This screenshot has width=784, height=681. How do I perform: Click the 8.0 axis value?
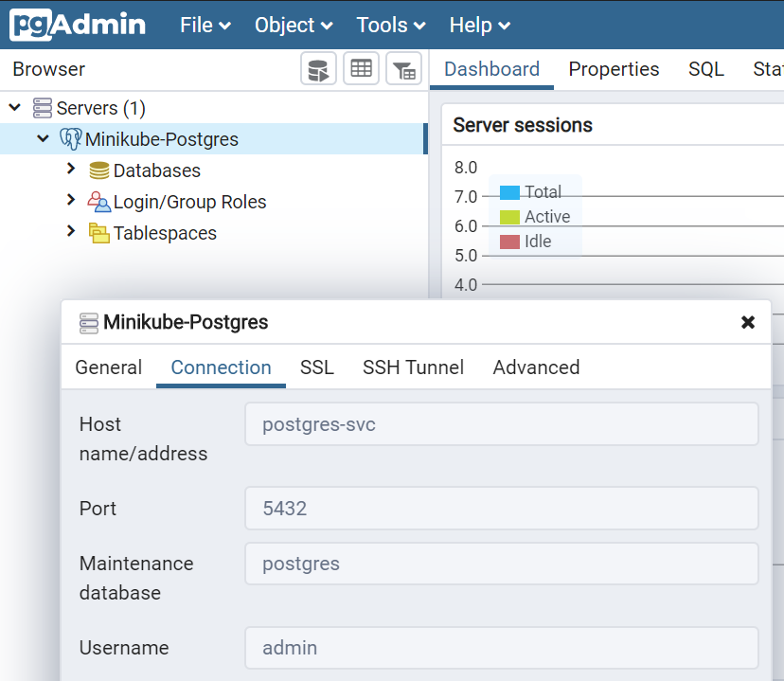click(466, 168)
